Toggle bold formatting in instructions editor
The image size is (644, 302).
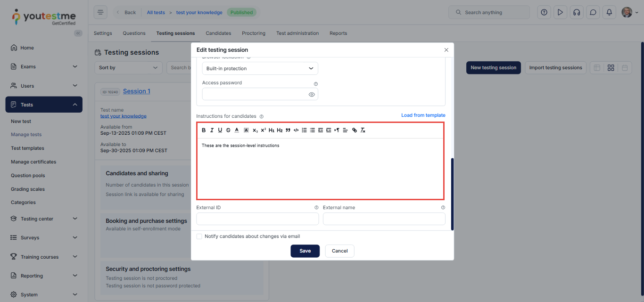click(204, 130)
